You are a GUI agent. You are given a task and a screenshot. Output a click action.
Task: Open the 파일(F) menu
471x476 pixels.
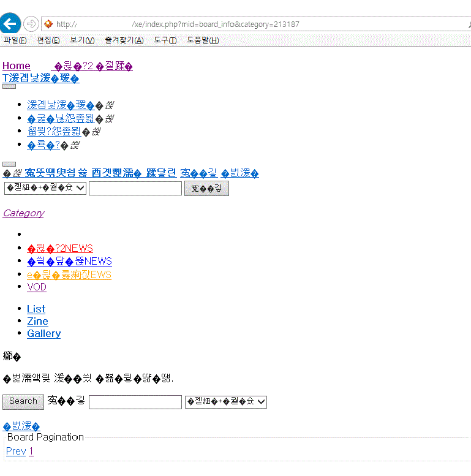point(15,40)
